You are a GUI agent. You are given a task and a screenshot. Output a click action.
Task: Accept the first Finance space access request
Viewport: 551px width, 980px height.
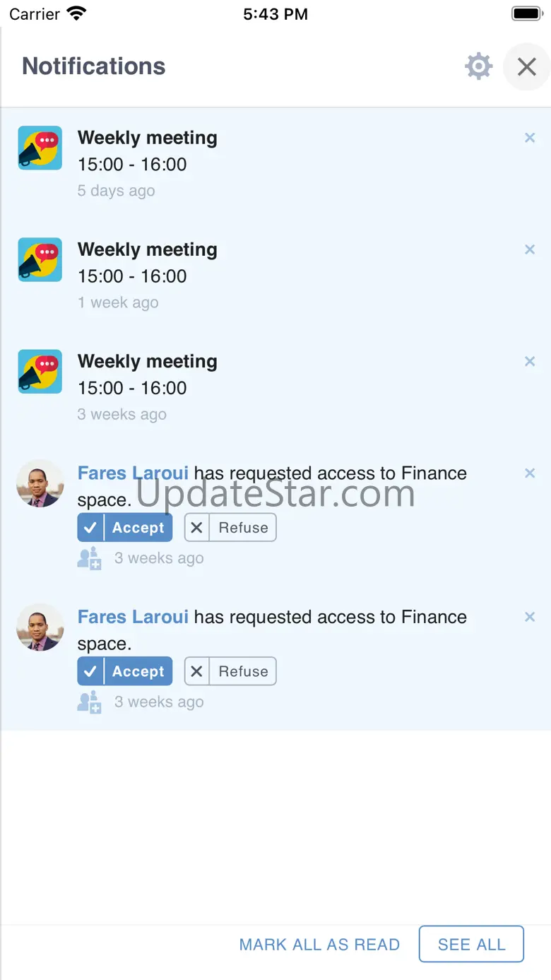125,528
